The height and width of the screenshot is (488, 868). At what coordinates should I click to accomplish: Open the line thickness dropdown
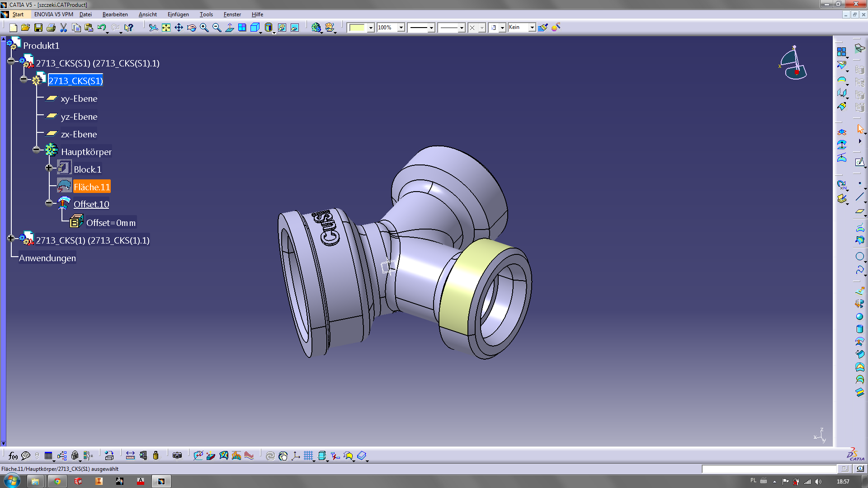pos(431,28)
